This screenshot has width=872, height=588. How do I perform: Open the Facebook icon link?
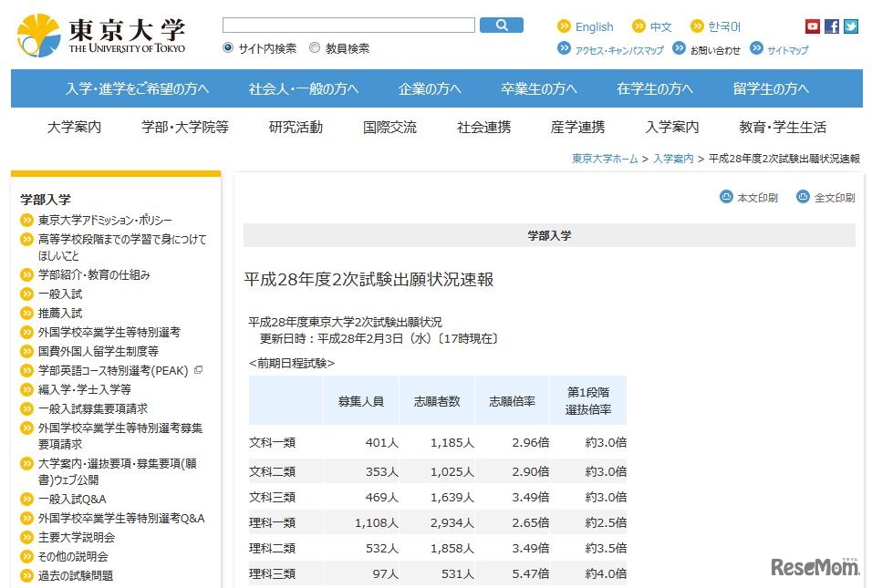point(831,26)
